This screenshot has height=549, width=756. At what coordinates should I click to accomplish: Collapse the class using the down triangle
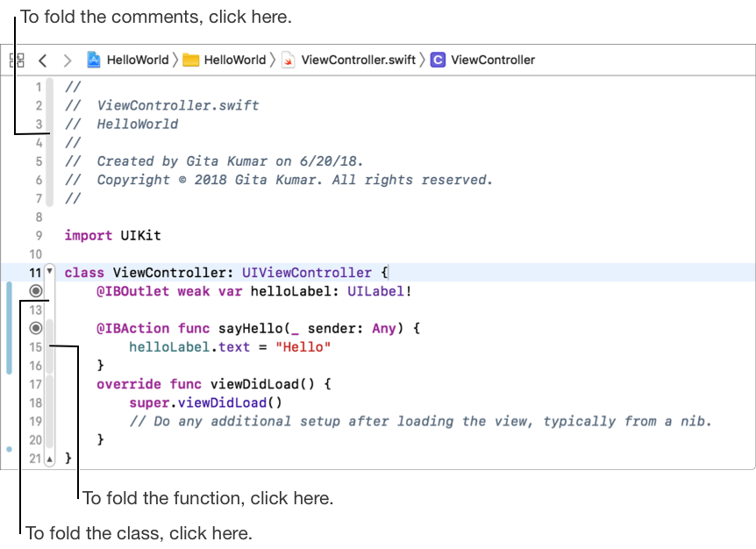(49, 272)
